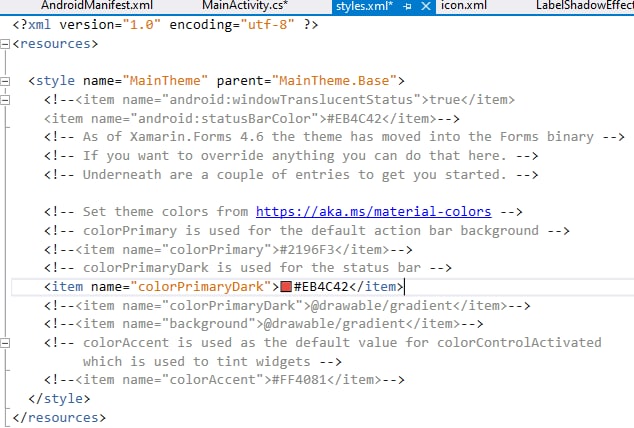Viewport: 634px width, 428px height.
Task: Click the commented #FF4081 colorAccent line
Action: pos(224,380)
